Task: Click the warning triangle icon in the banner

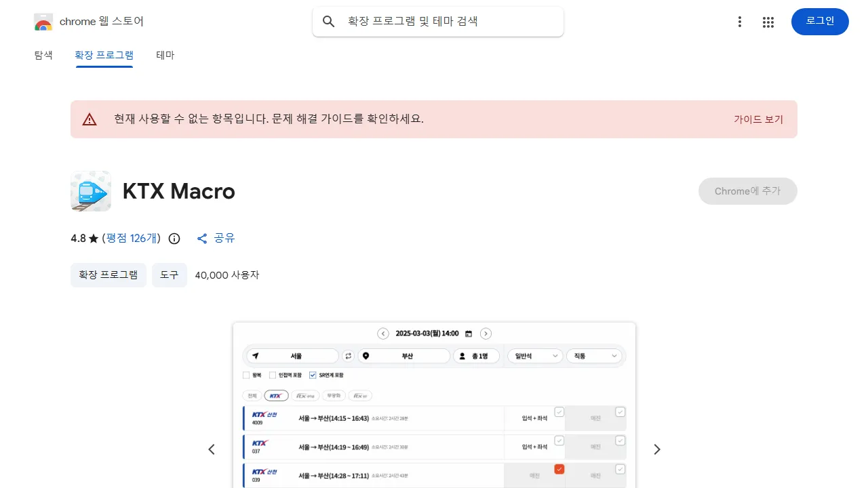Action: coord(90,119)
